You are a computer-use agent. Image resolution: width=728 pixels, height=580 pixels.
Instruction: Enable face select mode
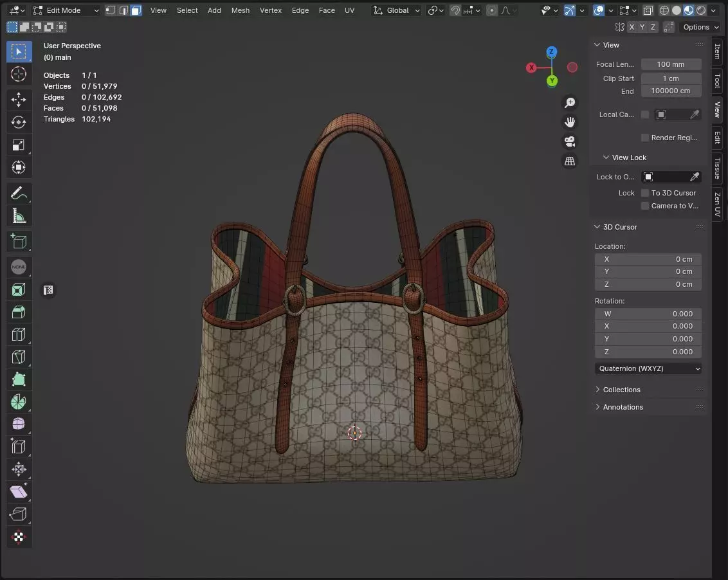(136, 10)
